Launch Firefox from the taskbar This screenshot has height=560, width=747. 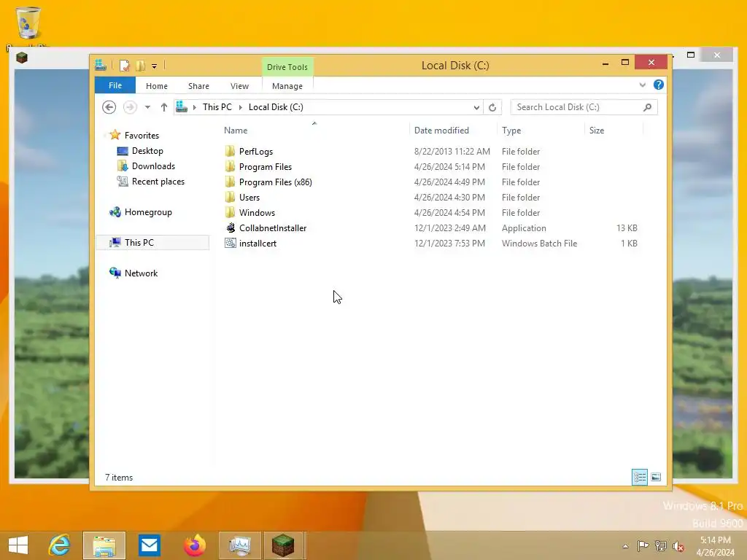click(x=194, y=545)
